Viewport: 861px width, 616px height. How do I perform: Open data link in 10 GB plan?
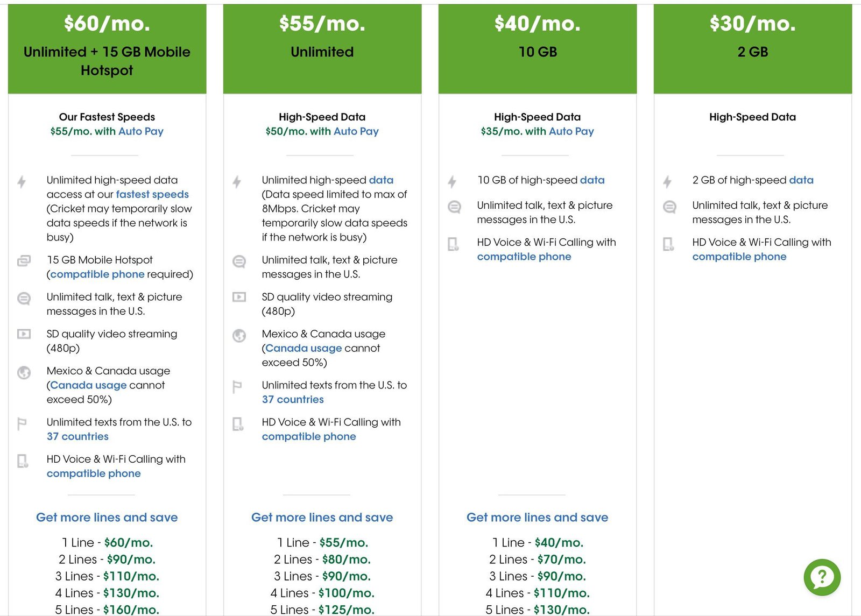[592, 180]
